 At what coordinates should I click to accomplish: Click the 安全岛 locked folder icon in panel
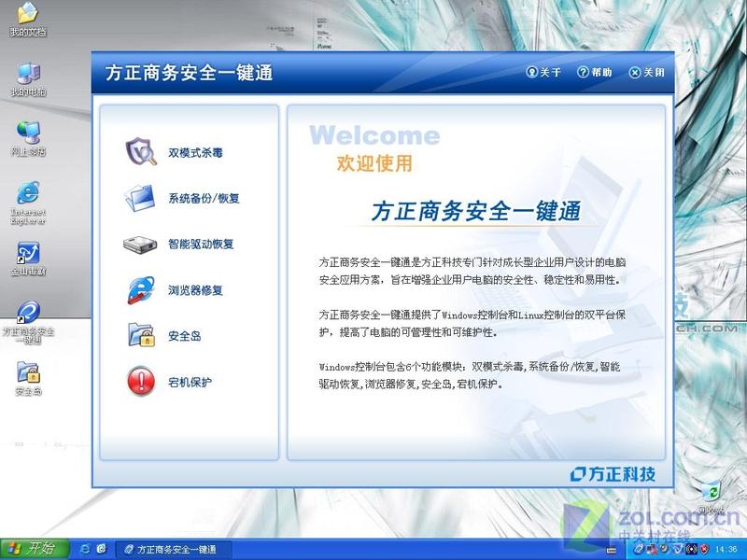142,335
